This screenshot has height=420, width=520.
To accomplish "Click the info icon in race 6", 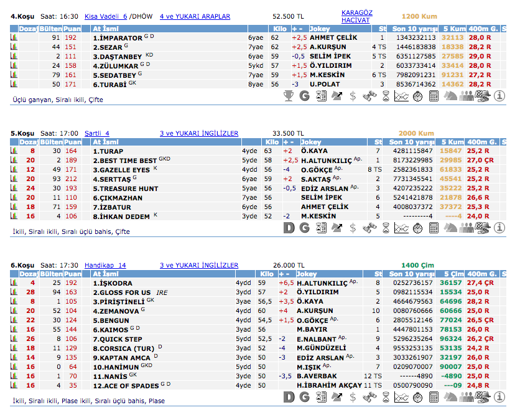I will coord(499,398).
